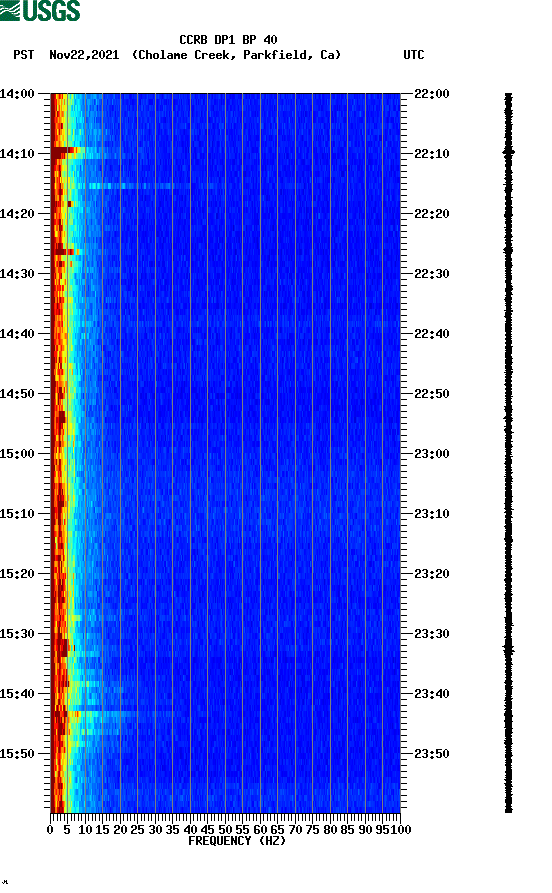
Task: Click the 20 Hz frequency tick label
Action: point(120,830)
